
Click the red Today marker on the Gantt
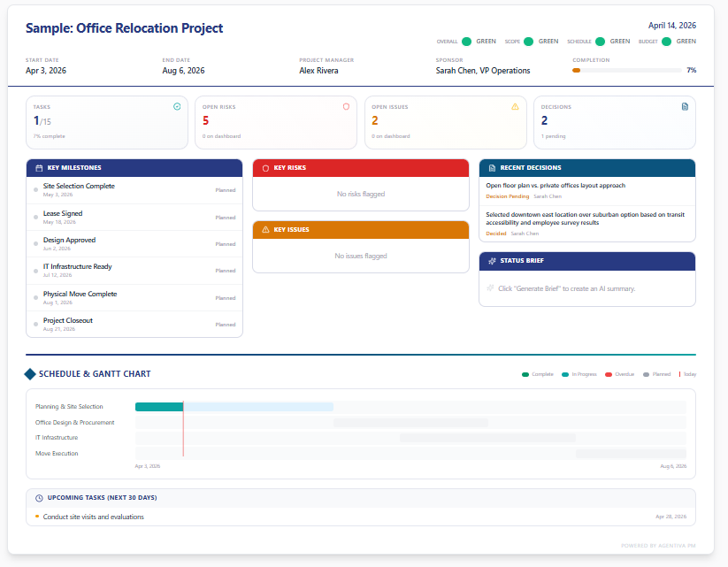pyautogui.click(x=183, y=428)
